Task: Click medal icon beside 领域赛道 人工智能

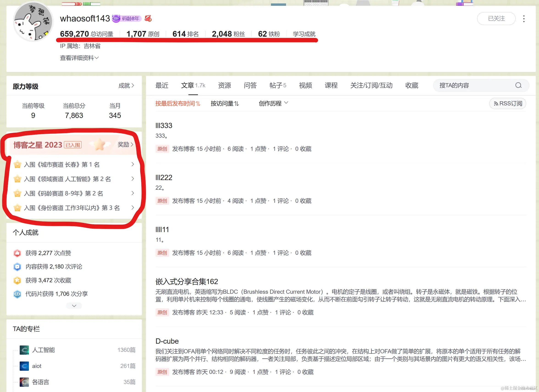Action: point(17,179)
